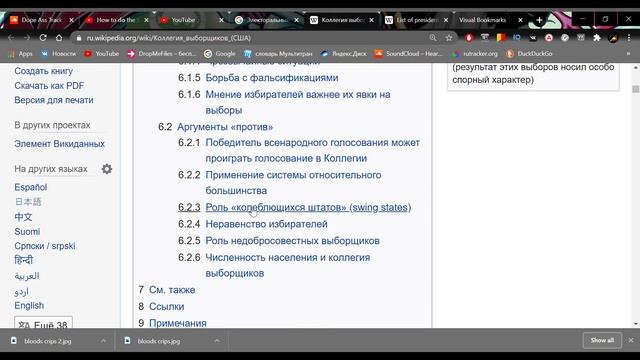Open the DropMeFiles bookmark
Image resolution: width=640 pixels, height=360 pixels.
pyautogui.click(x=162, y=54)
